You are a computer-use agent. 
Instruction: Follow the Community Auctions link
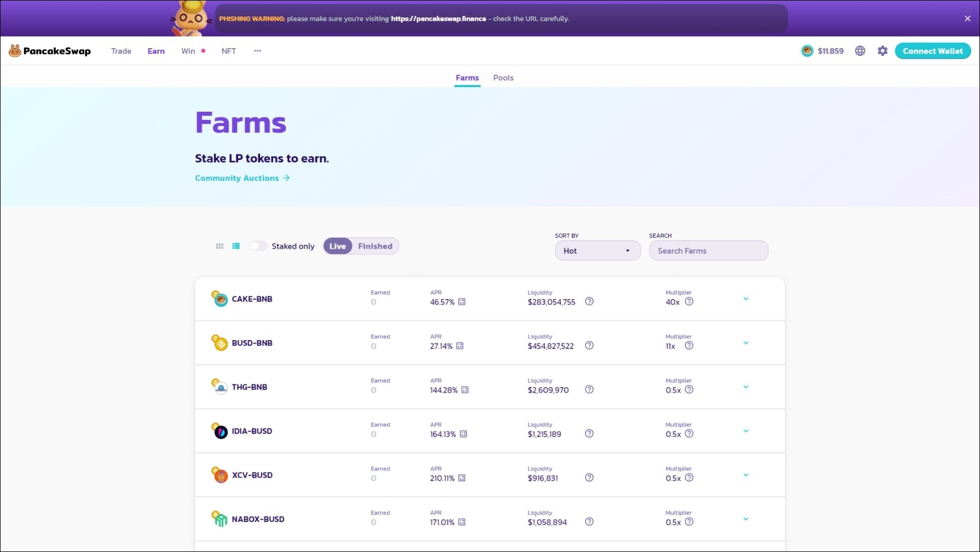(x=242, y=178)
